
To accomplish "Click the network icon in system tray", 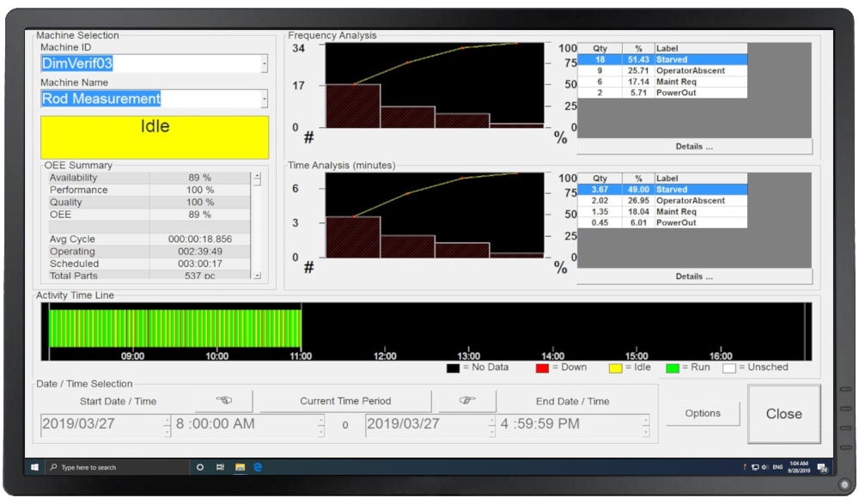I will click(x=755, y=467).
